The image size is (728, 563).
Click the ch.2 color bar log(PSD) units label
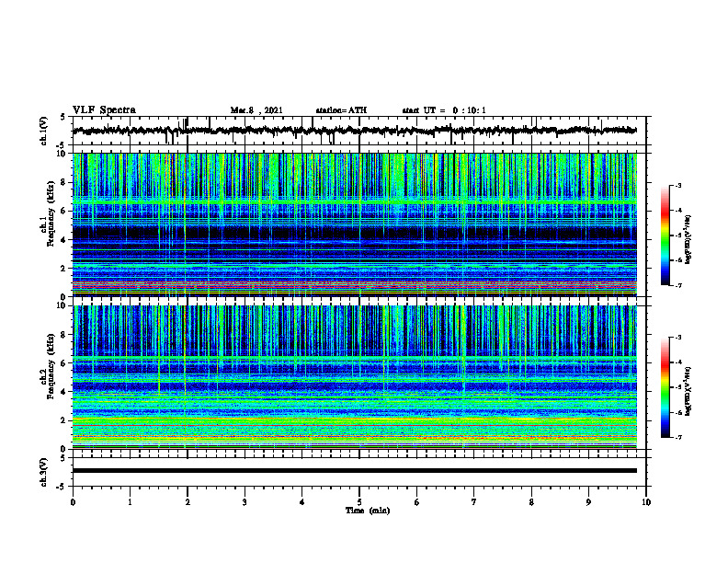click(688, 392)
